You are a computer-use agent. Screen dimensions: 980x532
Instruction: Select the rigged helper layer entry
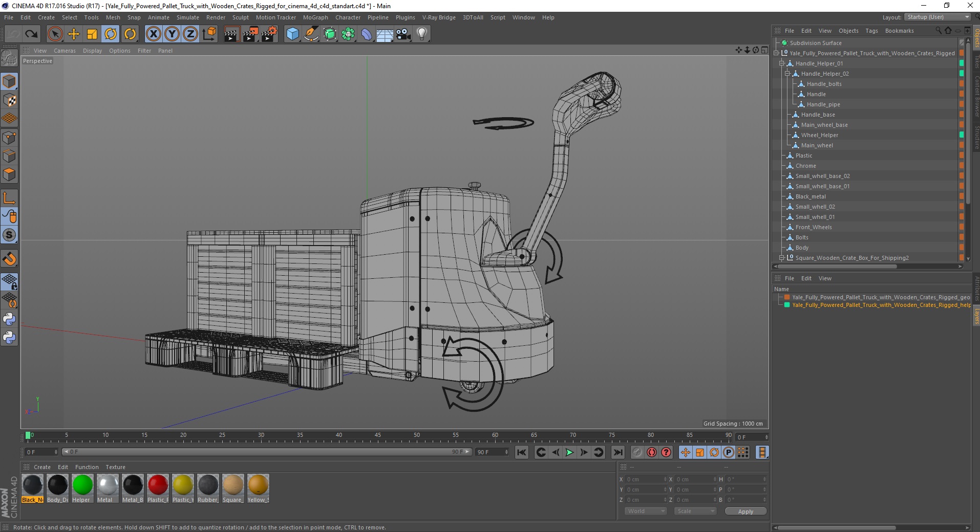pos(881,305)
